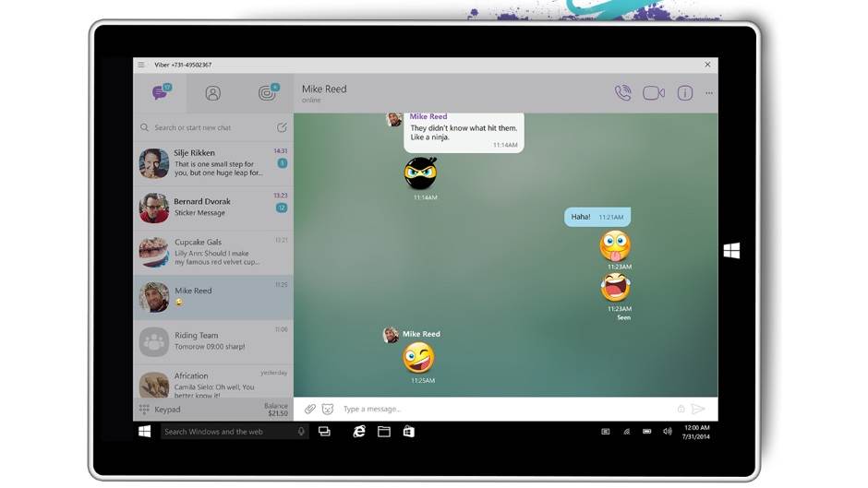Viewport: 868px width, 488px height.
Task: Open the Riding Team group chat
Action: coord(213,341)
